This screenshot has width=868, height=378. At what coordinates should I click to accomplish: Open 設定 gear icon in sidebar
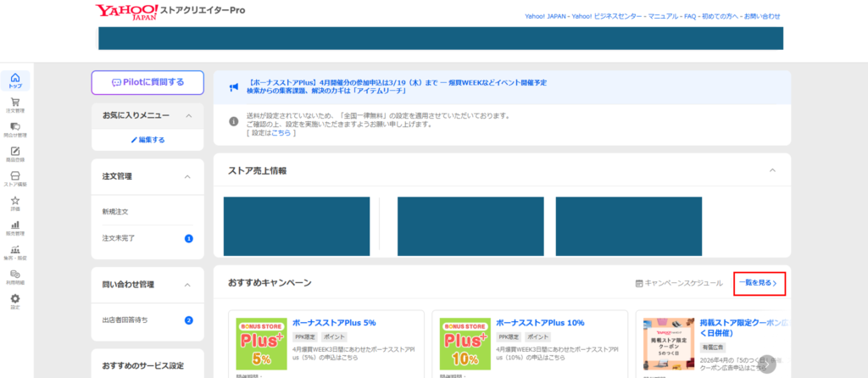[x=15, y=301]
